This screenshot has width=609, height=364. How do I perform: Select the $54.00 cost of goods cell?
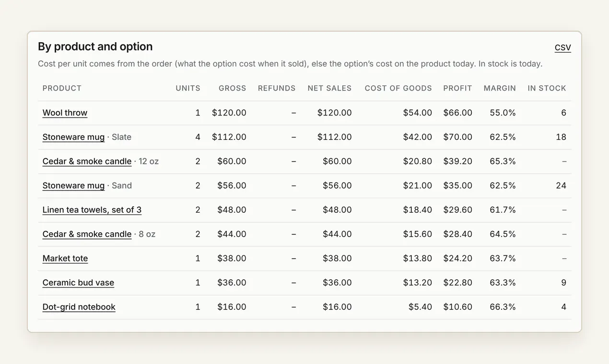[418, 113]
